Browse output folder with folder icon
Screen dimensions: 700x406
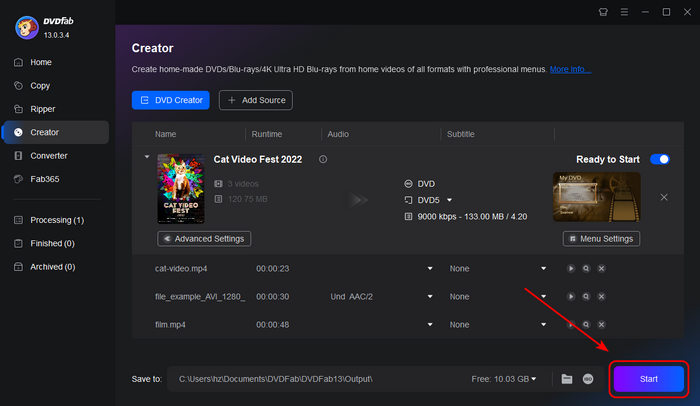(x=567, y=379)
